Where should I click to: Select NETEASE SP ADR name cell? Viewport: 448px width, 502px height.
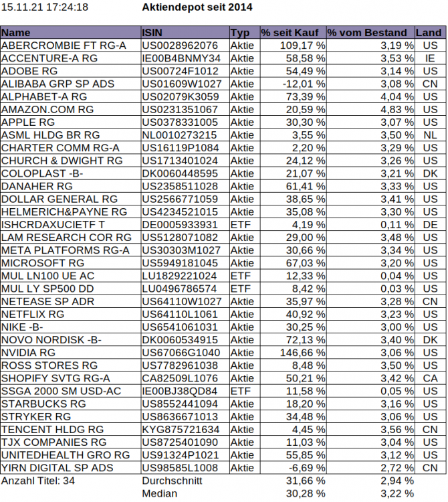(70, 302)
